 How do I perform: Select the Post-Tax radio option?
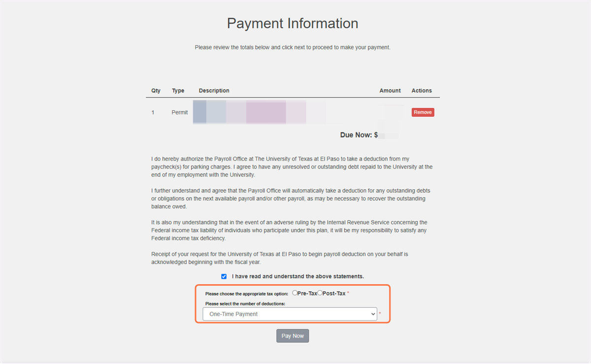320,293
